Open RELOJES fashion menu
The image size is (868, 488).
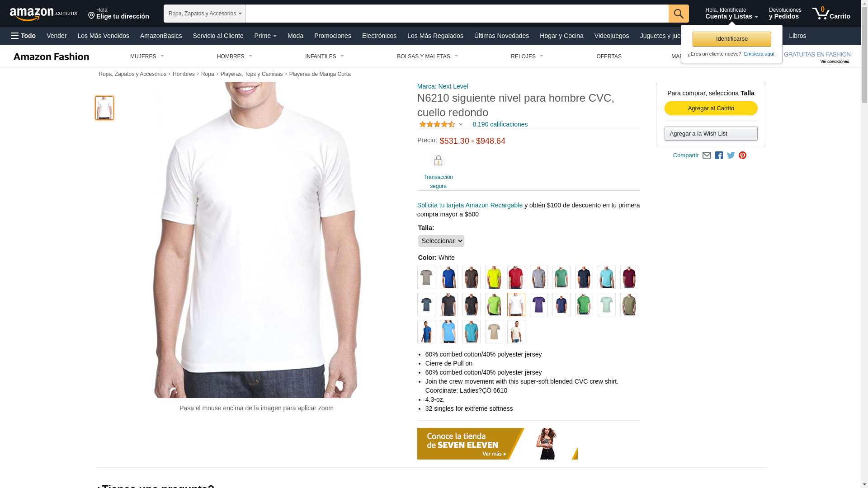click(527, 56)
